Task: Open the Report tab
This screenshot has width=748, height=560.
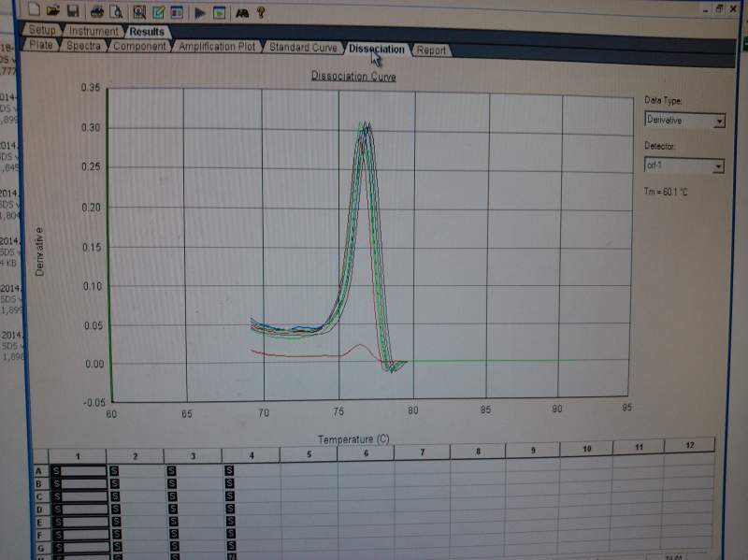Action: pyautogui.click(x=431, y=50)
